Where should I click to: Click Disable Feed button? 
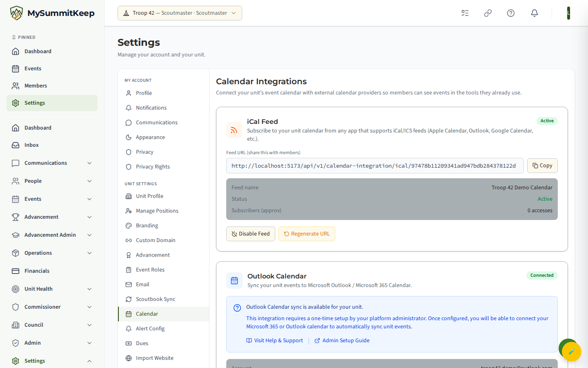point(251,234)
